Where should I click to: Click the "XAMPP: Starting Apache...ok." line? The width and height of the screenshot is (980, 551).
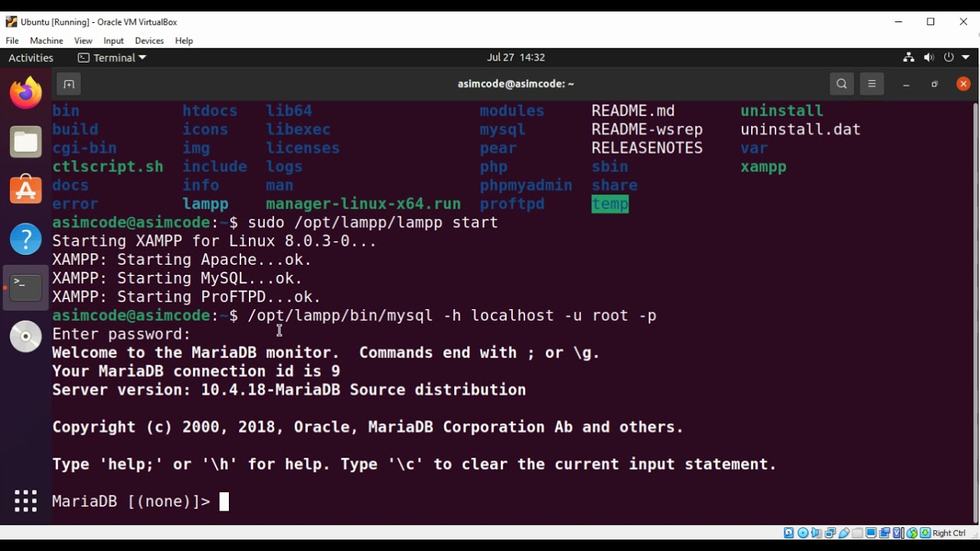click(182, 260)
